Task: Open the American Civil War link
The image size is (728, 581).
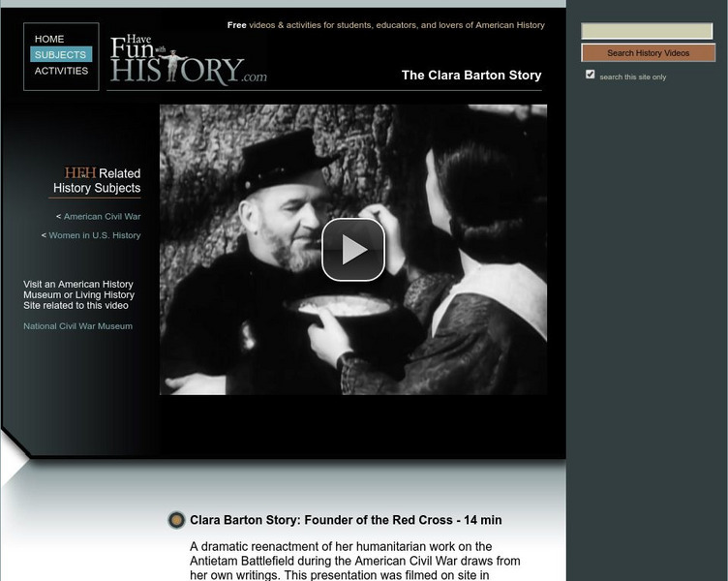Action: pos(103,217)
